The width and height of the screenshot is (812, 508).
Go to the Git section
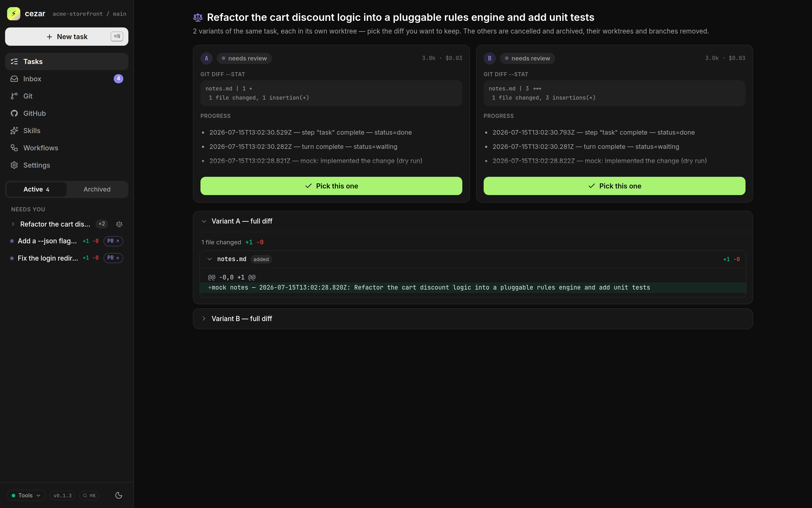pyautogui.click(x=66, y=96)
